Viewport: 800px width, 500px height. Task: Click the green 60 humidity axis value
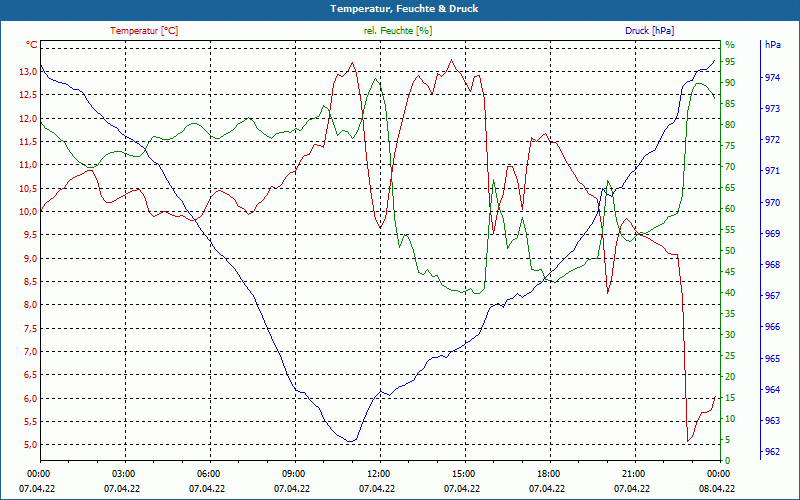pos(730,209)
